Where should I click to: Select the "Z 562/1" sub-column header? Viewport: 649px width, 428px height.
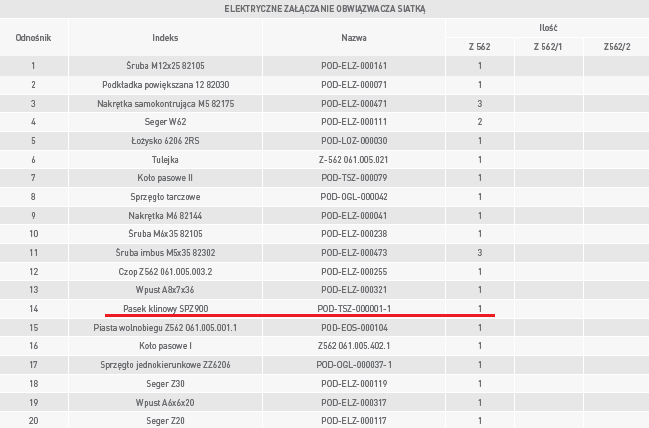(x=547, y=47)
